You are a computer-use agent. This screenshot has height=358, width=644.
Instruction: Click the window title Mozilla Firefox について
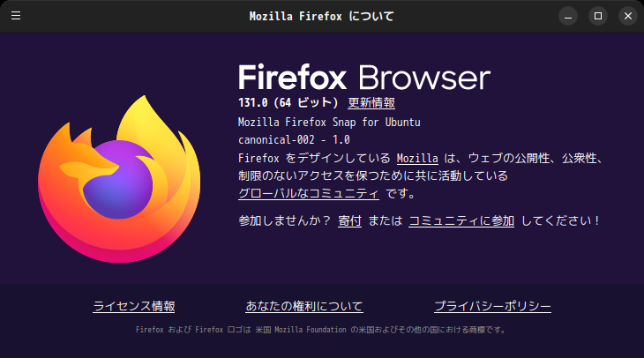click(322, 16)
